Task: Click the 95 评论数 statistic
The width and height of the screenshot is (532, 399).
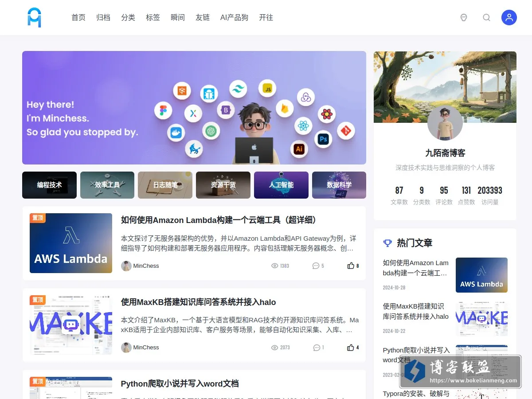Action: pyautogui.click(x=444, y=196)
